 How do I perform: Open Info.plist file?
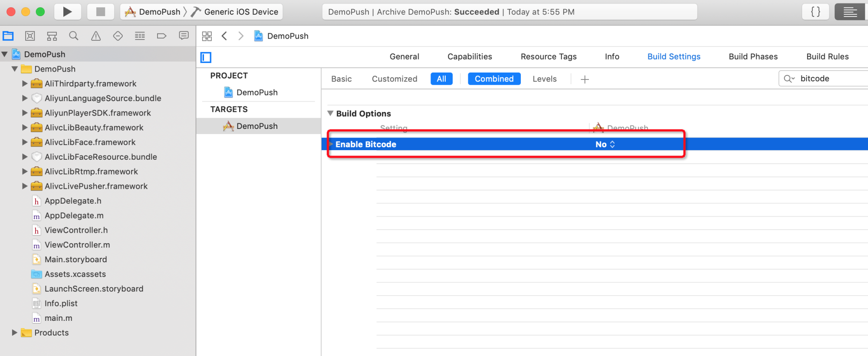61,303
